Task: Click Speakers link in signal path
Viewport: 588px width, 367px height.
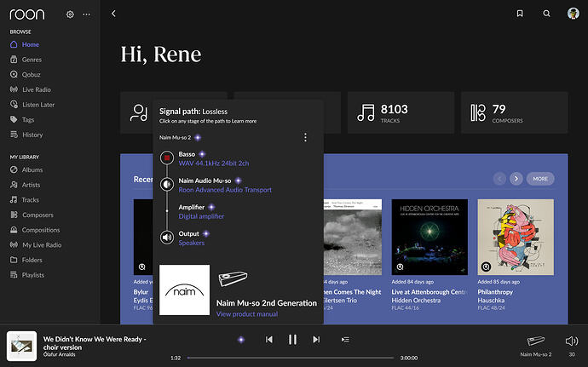Action: click(192, 243)
